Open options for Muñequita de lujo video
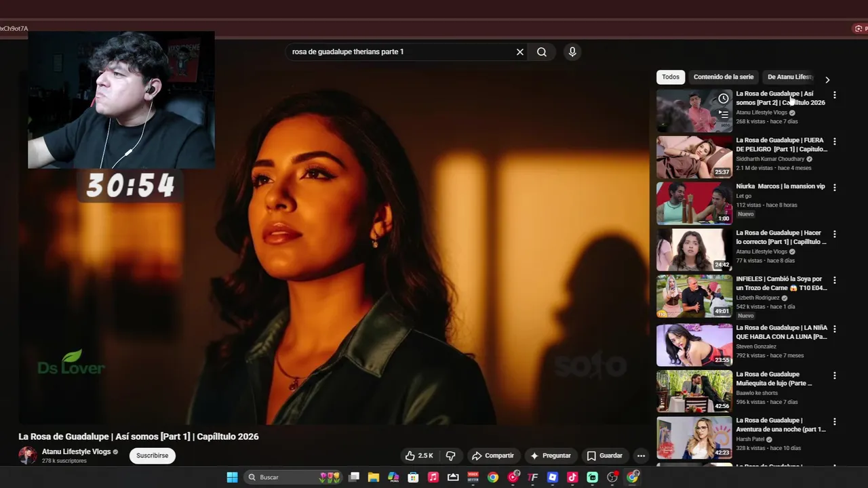This screenshot has width=868, height=488. tap(835, 375)
